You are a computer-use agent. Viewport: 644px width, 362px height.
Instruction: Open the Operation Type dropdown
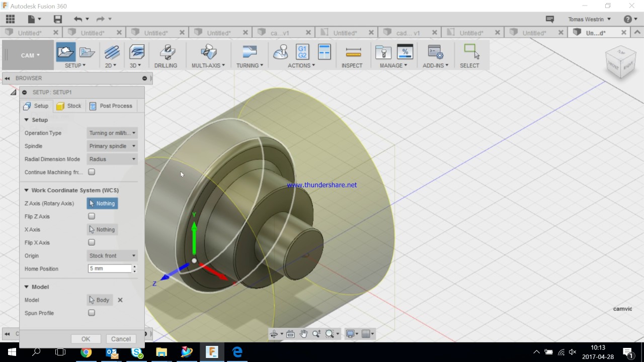[x=112, y=133]
